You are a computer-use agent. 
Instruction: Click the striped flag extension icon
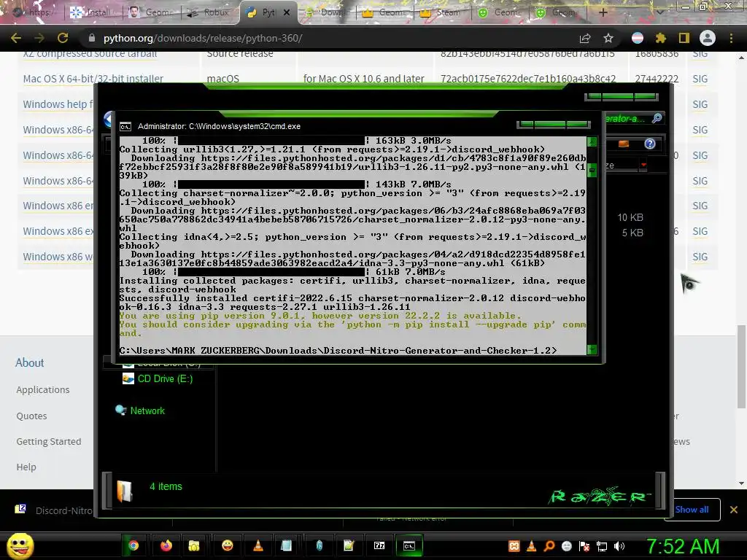[x=638, y=38]
